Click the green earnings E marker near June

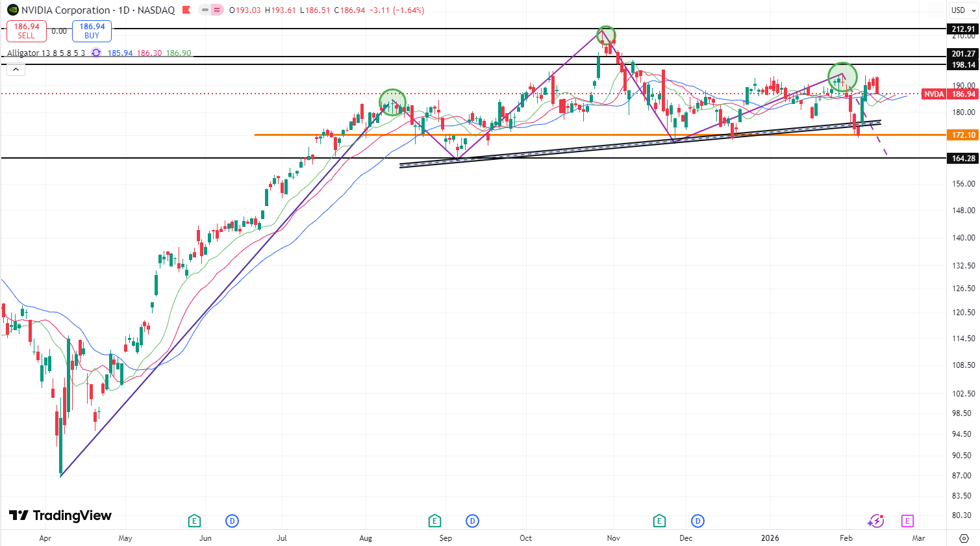tap(194, 521)
